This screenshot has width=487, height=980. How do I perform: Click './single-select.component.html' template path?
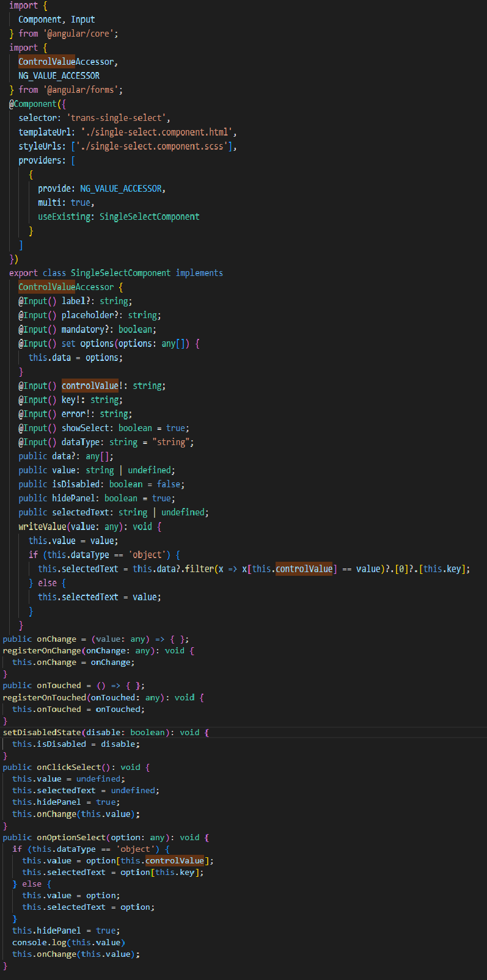pos(157,132)
